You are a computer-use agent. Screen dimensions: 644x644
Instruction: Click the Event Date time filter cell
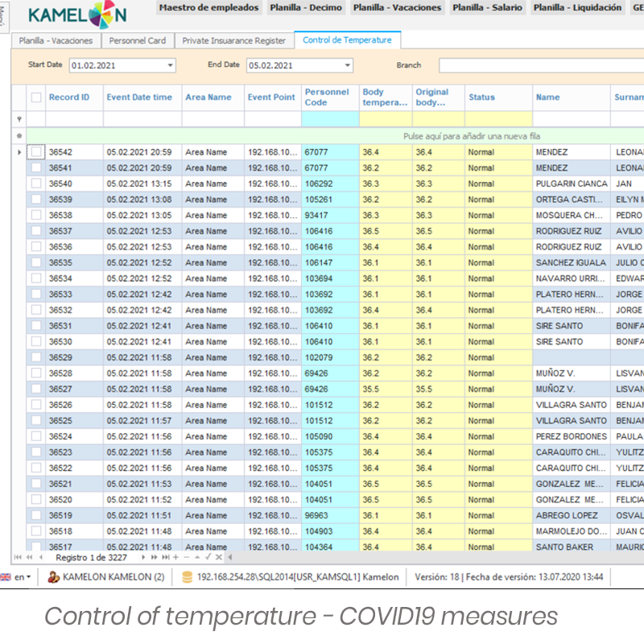[x=142, y=119]
